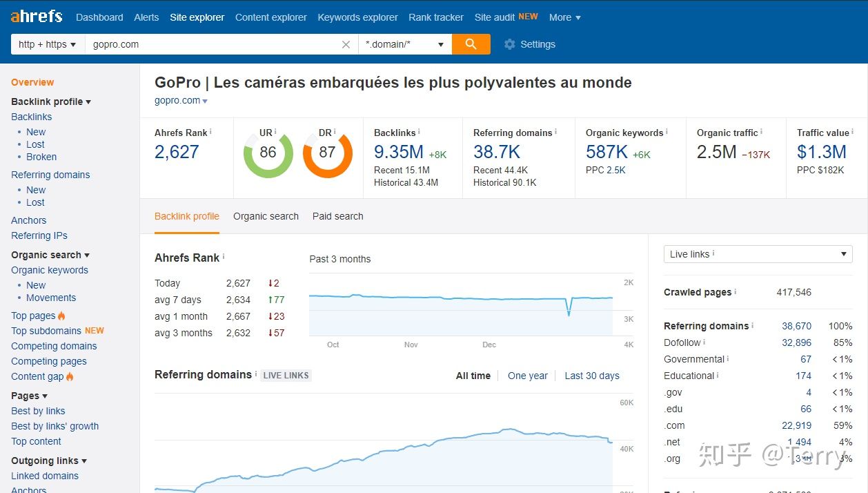Click info icon beside Governmental row
Screen dimensions: 868x493
[x=728, y=358]
